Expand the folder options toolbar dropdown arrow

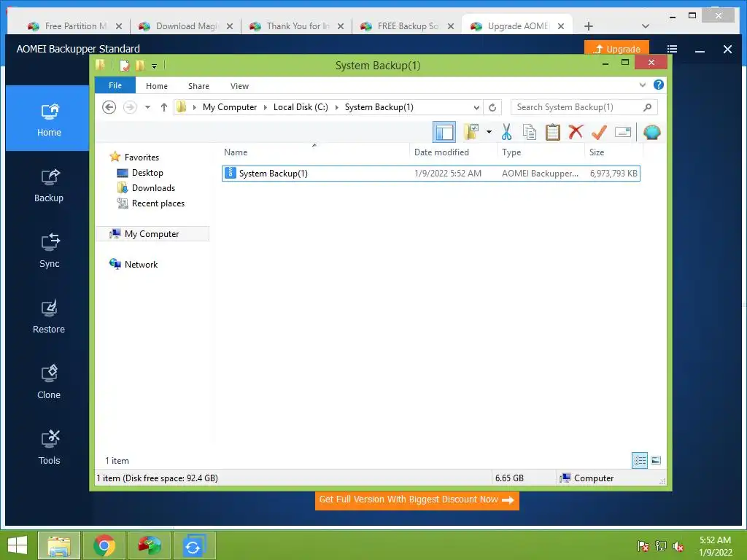pyautogui.click(x=489, y=132)
